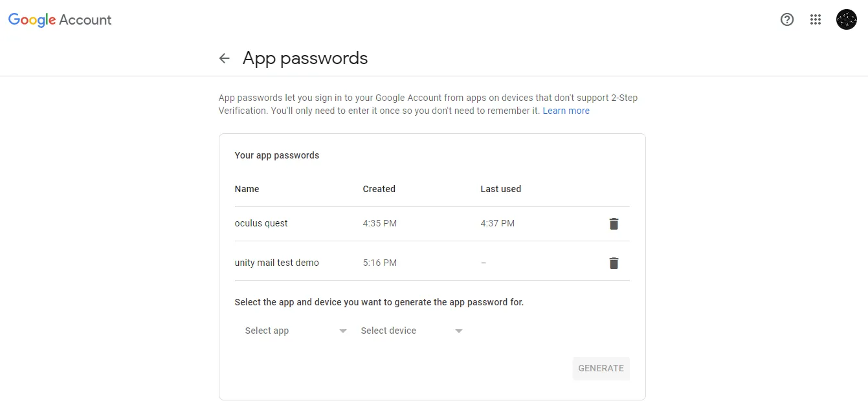868x403 pixels.
Task: Open the Help question mark icon
Action: coord(787,19)
